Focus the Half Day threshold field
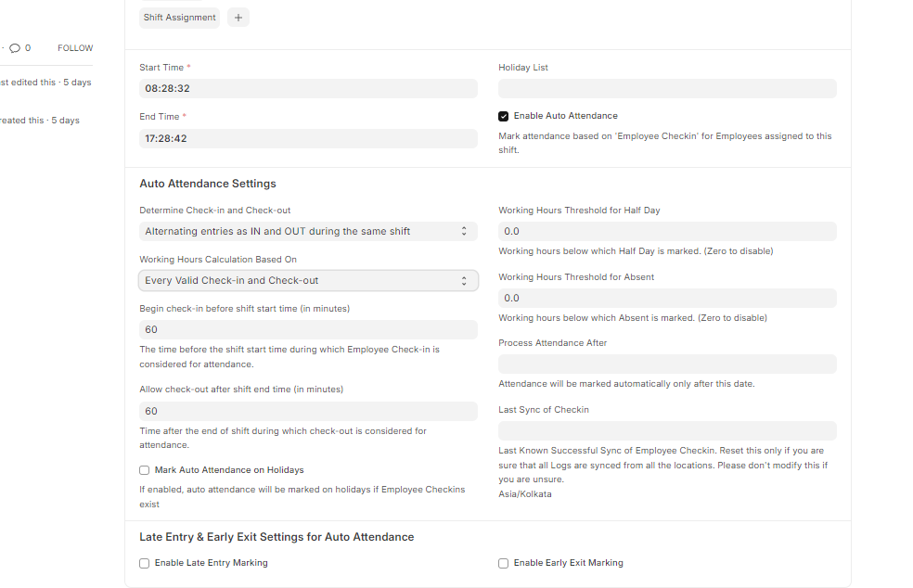The image size is (913, 588). pos(667,231)
